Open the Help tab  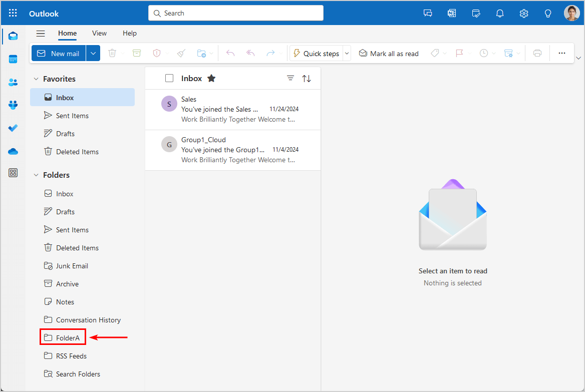(130, 34)
